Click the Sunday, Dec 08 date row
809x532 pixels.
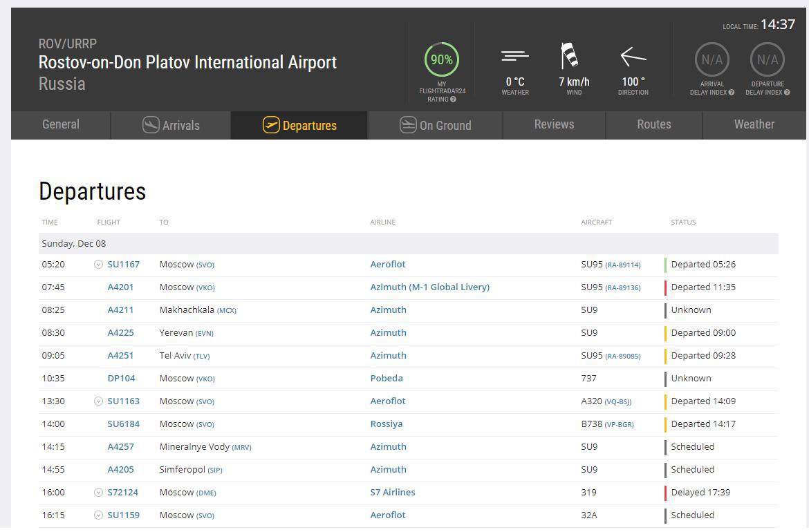pyautogui.click(x=408, y=243)
